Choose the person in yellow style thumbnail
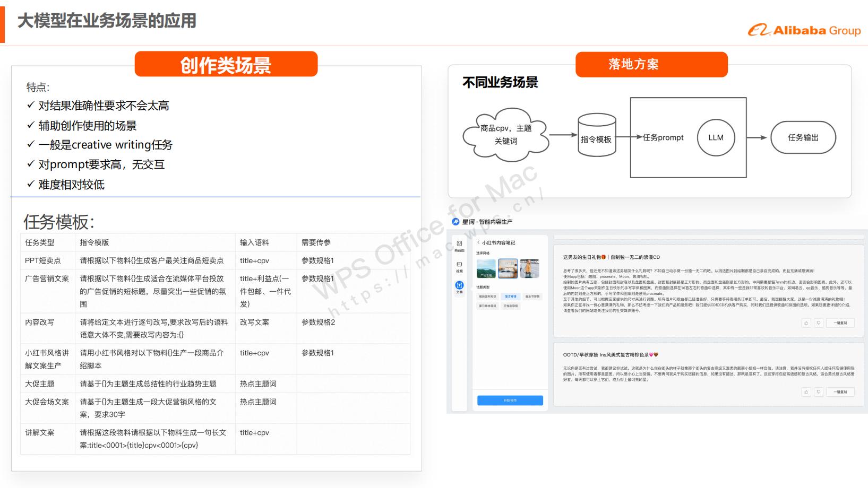Viewport: 868px width, 488px height. 530,268
